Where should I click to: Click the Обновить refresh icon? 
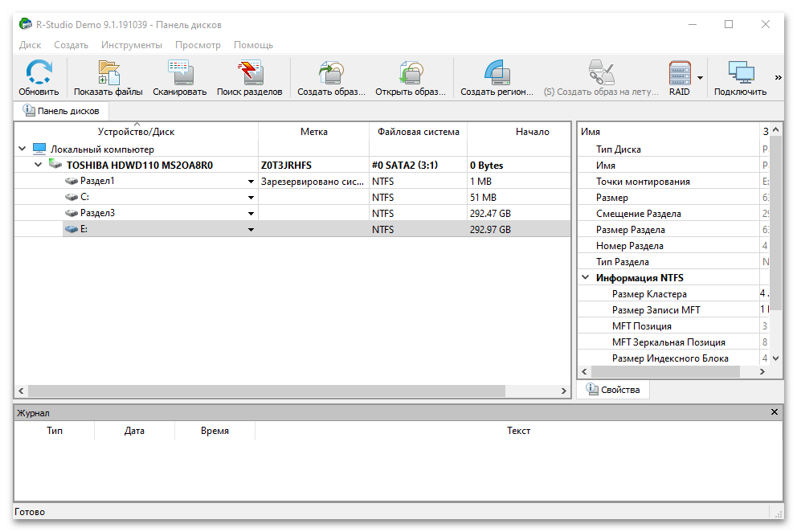point(39,74)
